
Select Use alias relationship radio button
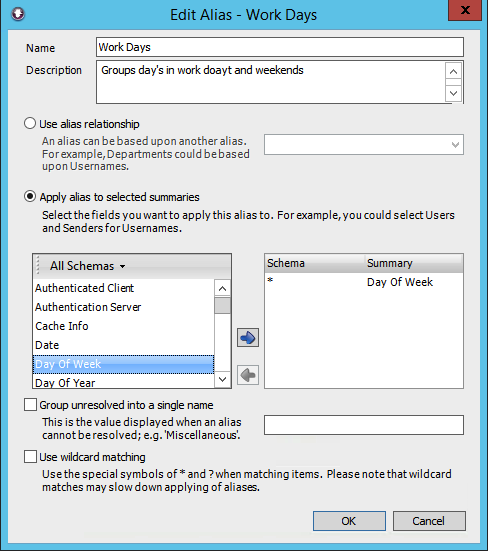[30, 123]
